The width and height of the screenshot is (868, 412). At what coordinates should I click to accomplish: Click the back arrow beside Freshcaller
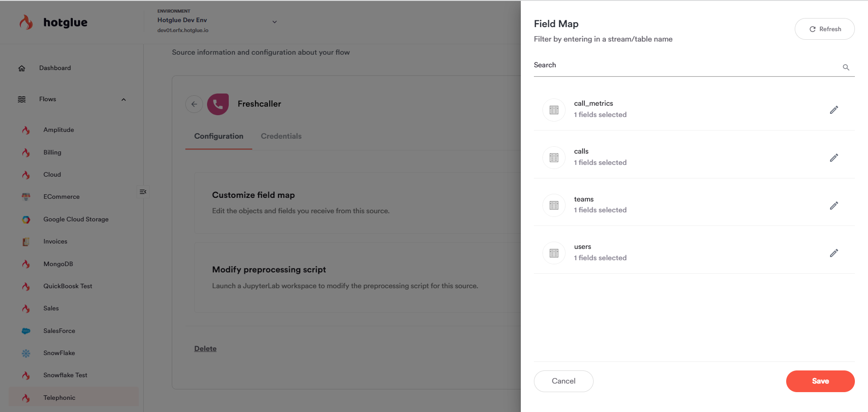[x=194, y=104]
